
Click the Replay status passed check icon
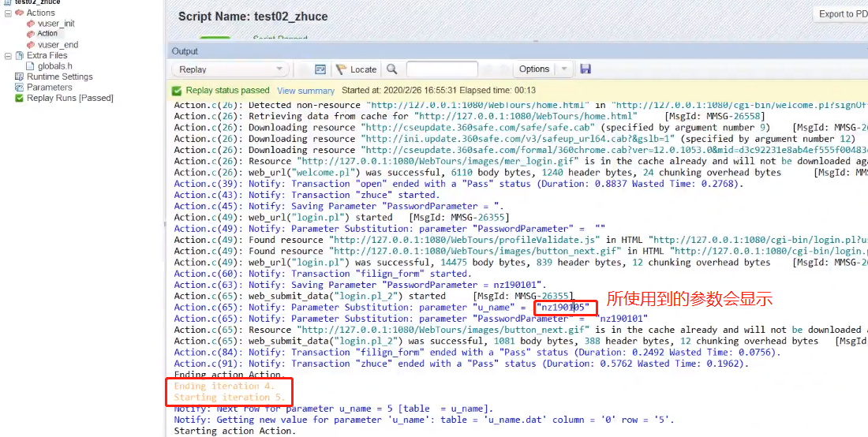point(177,91)
